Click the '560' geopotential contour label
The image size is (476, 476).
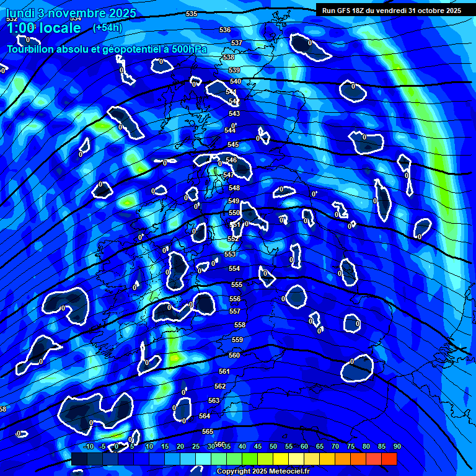pyautogui.click(x=234, y=355)
